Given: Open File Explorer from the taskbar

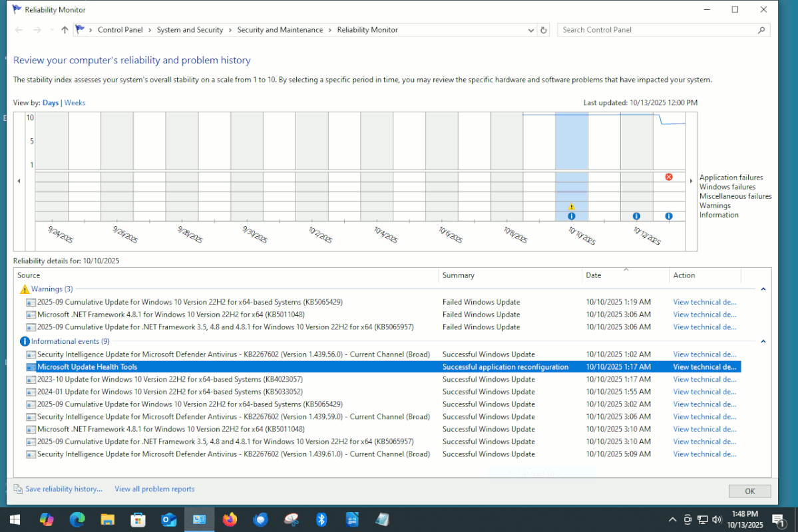Looking at the screenshot, I should point(107,519).
